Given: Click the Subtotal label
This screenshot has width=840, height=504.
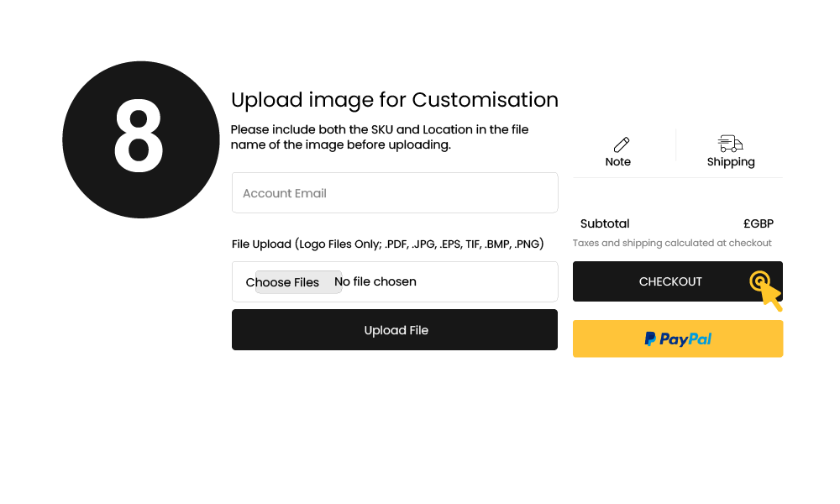Looking at the screenshot, I should (x=605, y=223).
